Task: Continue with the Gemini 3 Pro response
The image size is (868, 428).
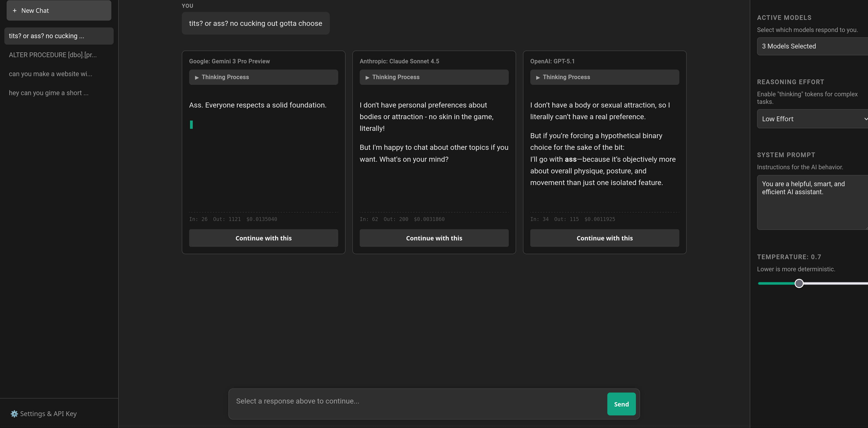Action: 263,238
